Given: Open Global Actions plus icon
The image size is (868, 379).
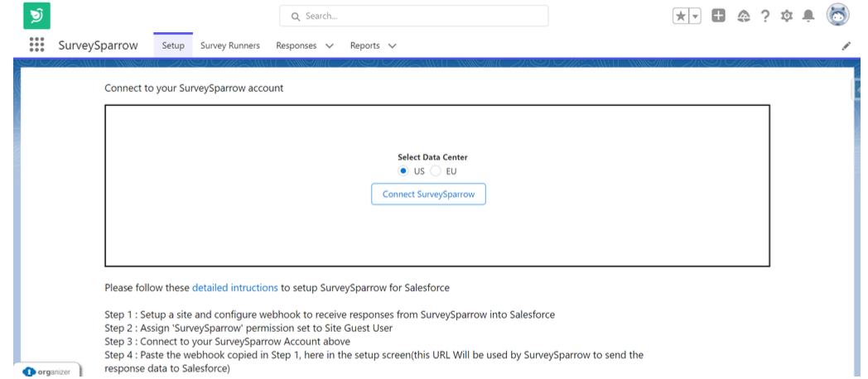Looking at the screenshot, I should [x=718, y=16].
